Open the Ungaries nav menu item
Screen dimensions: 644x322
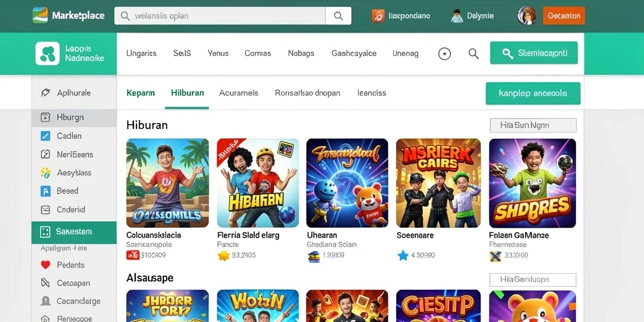[142, 53]
